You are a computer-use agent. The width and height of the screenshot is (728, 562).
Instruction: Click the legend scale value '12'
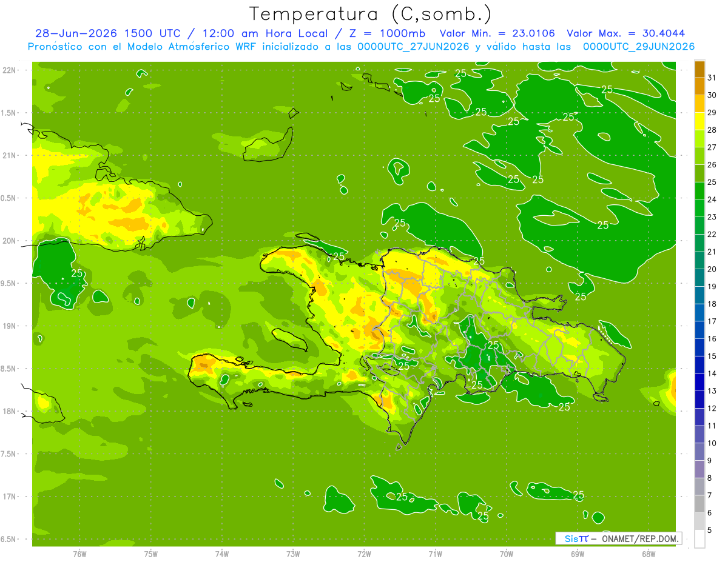[712, 409]
